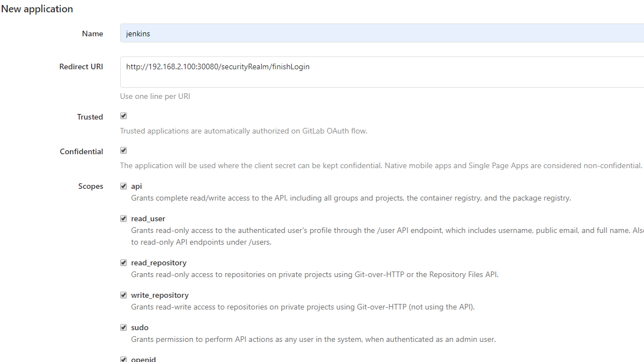Toggle the Confidential checkbox
Image resolution: width=644 pixels, height=362 pixels.
pyautogui.click(x=124, y=151)
